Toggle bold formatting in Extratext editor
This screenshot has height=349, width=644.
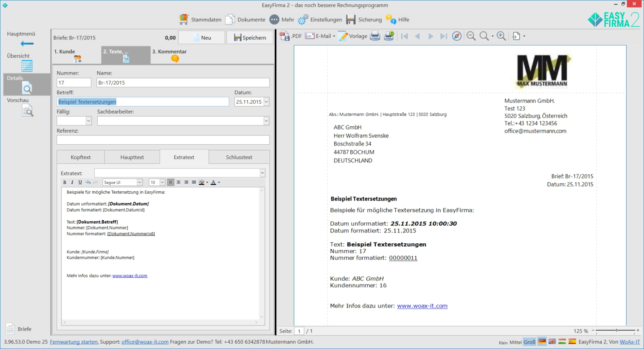(65, 182)
